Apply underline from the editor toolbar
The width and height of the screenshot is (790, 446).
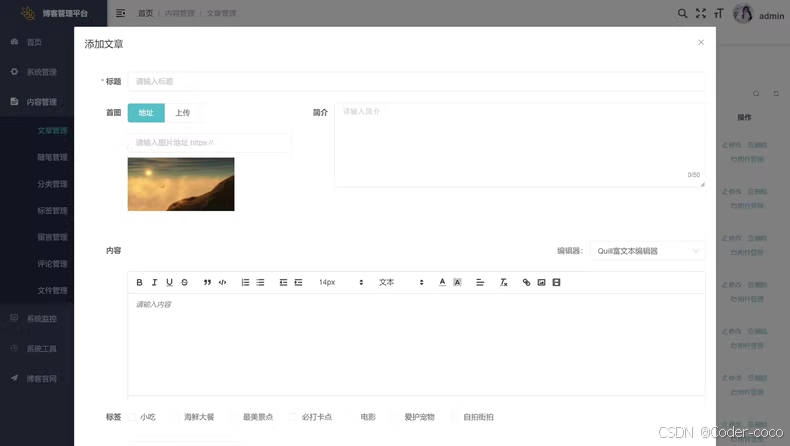[169, 282]
